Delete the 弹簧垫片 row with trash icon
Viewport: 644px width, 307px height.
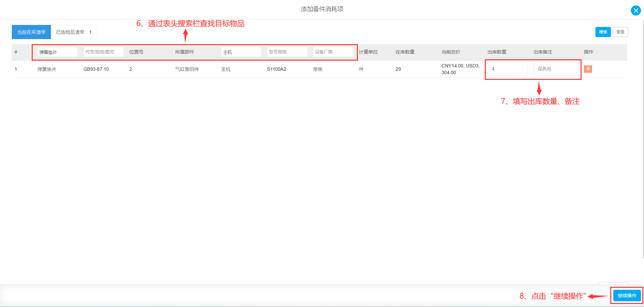(x=588, y=69)
